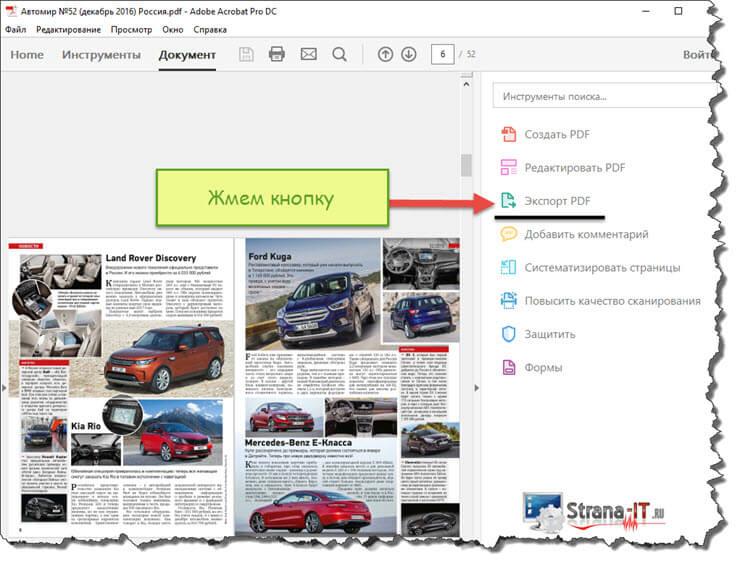Click the Ford Kuga article heading
740x566 pixels.
pyautogui.click(x=269, y=256)
